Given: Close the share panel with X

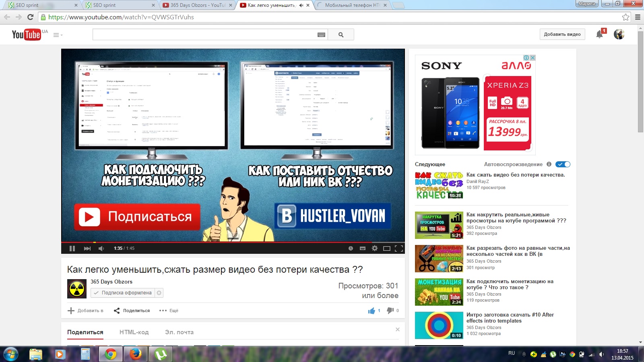Looking at the screenshot, I should pos(398,329).
